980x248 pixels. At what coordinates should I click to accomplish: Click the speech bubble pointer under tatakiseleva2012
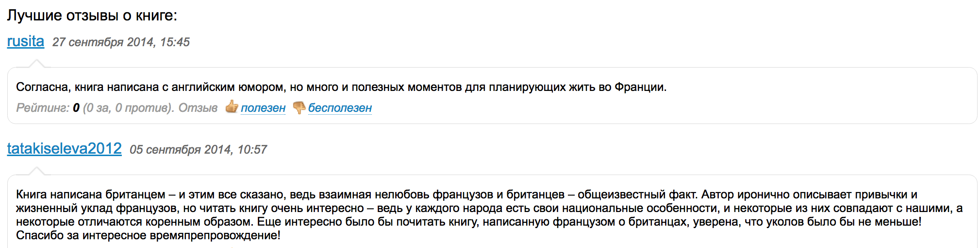click(x=36, y=171)
